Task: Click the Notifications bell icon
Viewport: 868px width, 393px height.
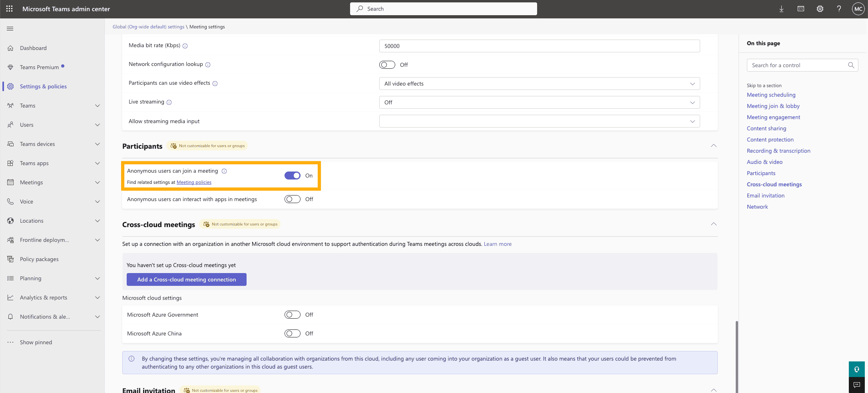Action: coord(11,317)
